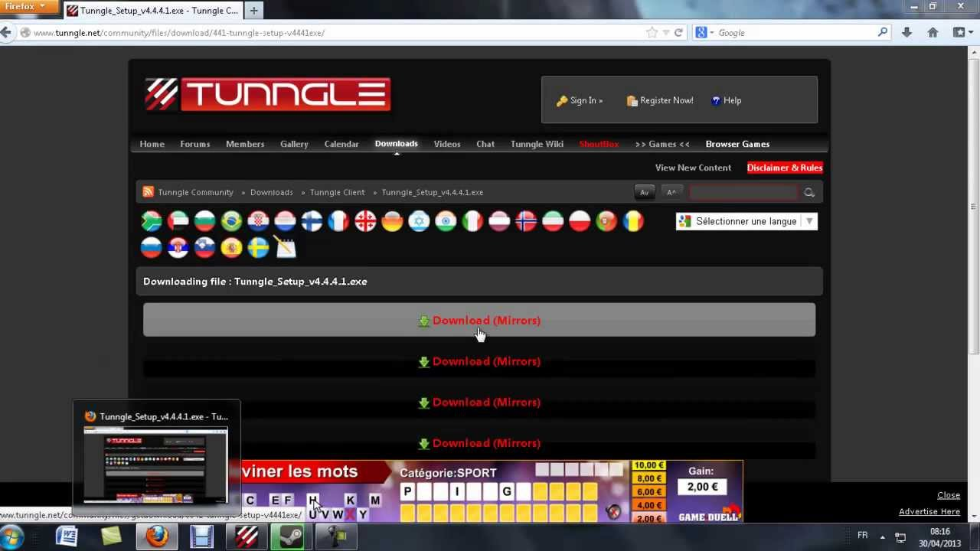This screenshot has height=551, width=980.
Task: Select the Georgia flag icon
Action: click(x=365, y=221)
